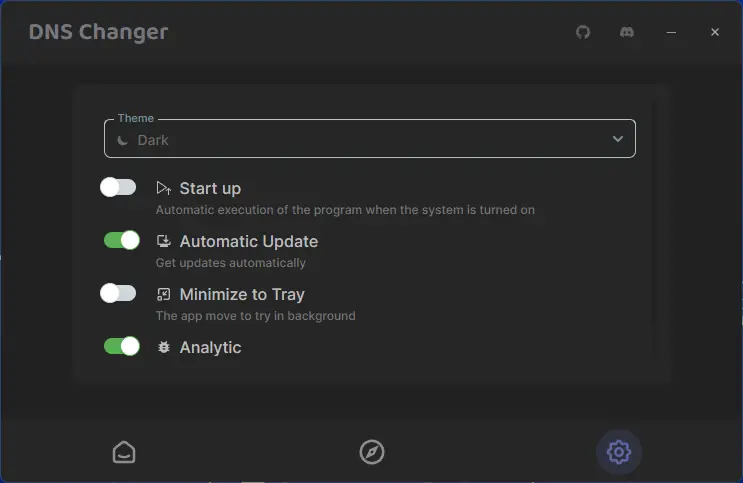The height and width of the screenshot is (483, 743).
Task: Click the Automatic Update icon
Action: tap(164, 241)
